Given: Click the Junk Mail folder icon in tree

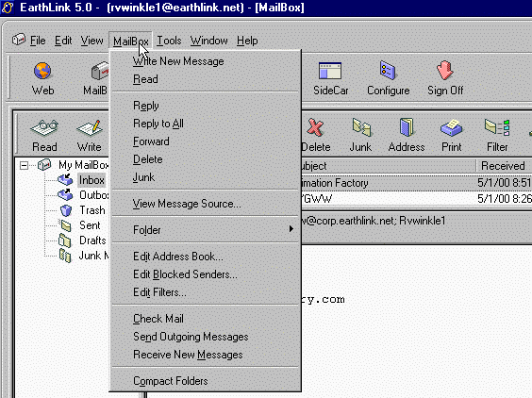Looking at the screenshot, I should 65,256.
